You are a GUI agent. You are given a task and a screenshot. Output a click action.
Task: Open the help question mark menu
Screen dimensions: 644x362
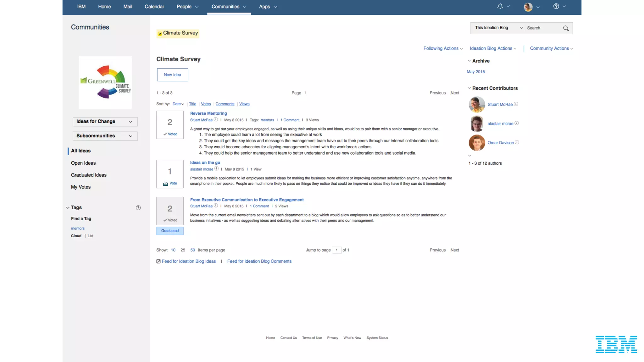click(556, 6)
